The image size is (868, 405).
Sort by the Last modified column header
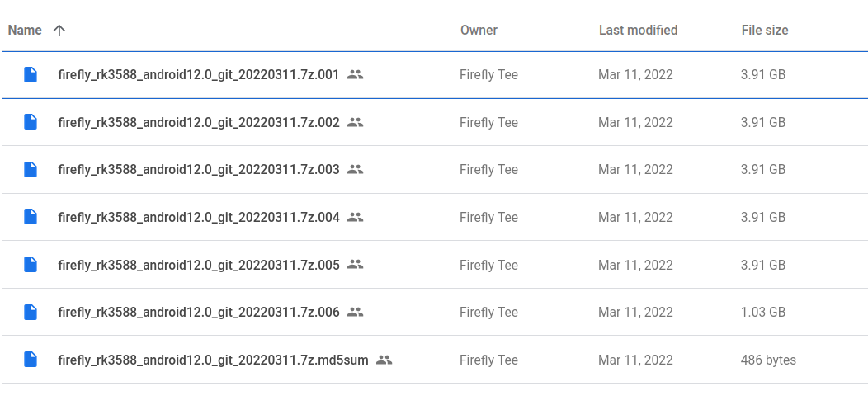(638, 30)
